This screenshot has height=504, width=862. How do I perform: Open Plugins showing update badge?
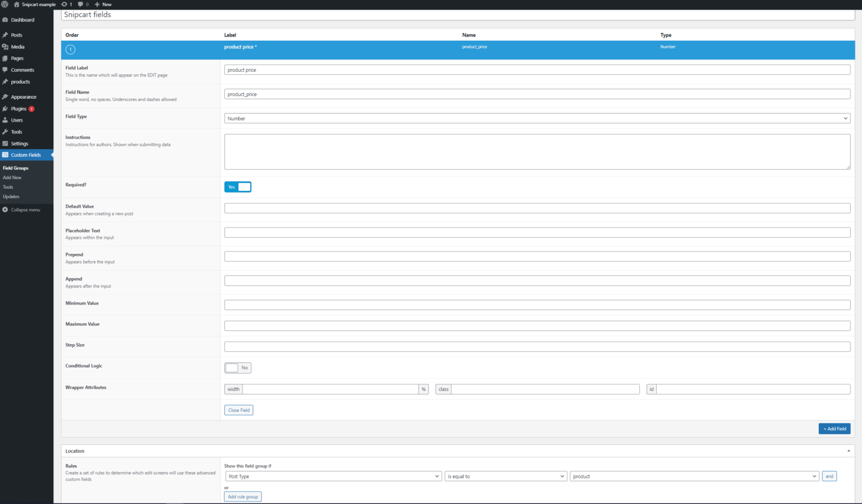click(x=19, y=108)
